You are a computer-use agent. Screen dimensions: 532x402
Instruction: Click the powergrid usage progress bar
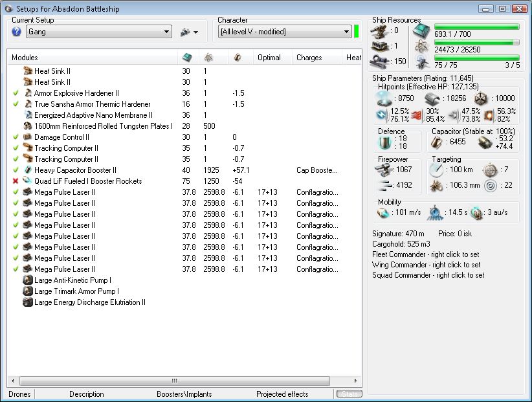(477, 43)
